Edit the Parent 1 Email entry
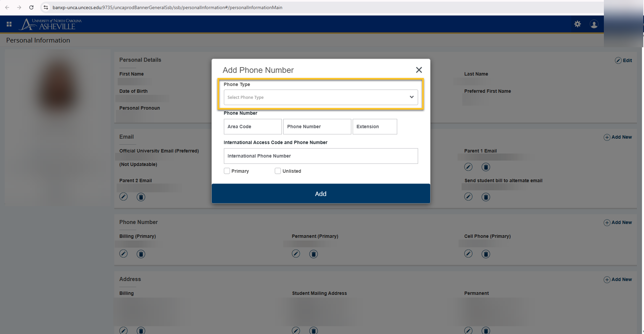644x334 pixels. 468,167
